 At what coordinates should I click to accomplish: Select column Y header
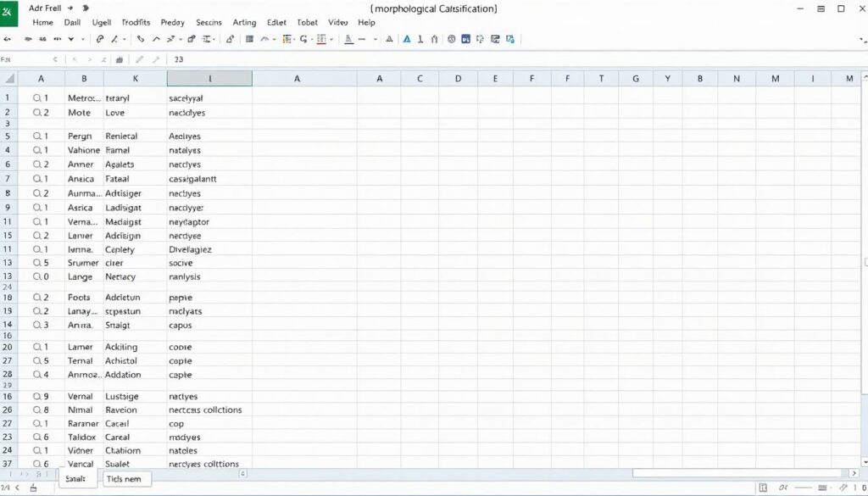668,79
